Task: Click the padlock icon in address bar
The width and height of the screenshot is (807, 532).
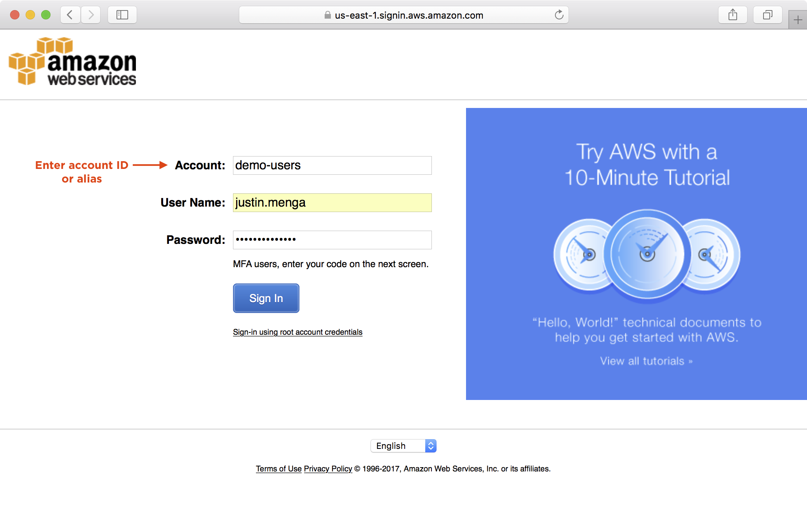Action: 327,15
